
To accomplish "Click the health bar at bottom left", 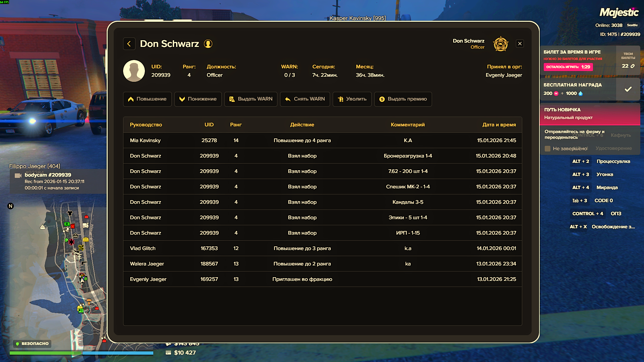I will (x=45, y=353).
